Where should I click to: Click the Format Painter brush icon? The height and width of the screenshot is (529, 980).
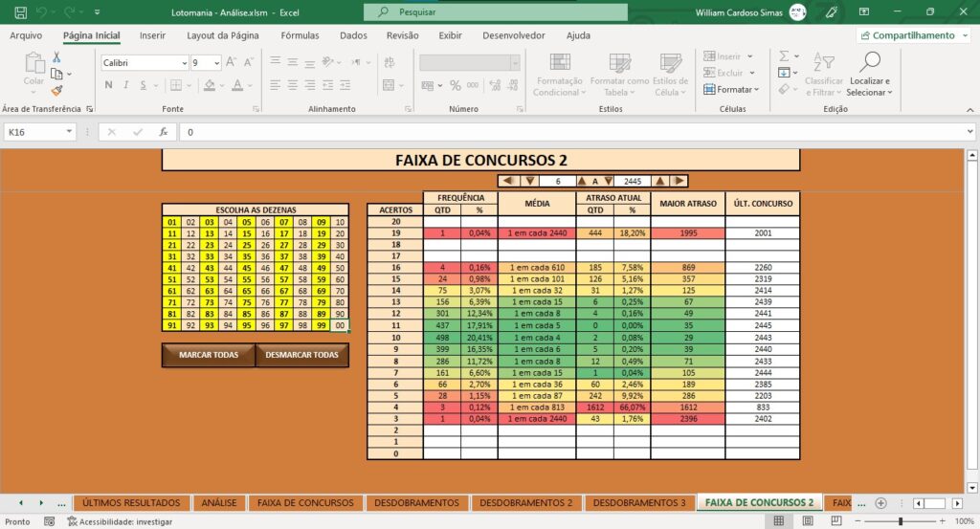[x=56, y=91]
